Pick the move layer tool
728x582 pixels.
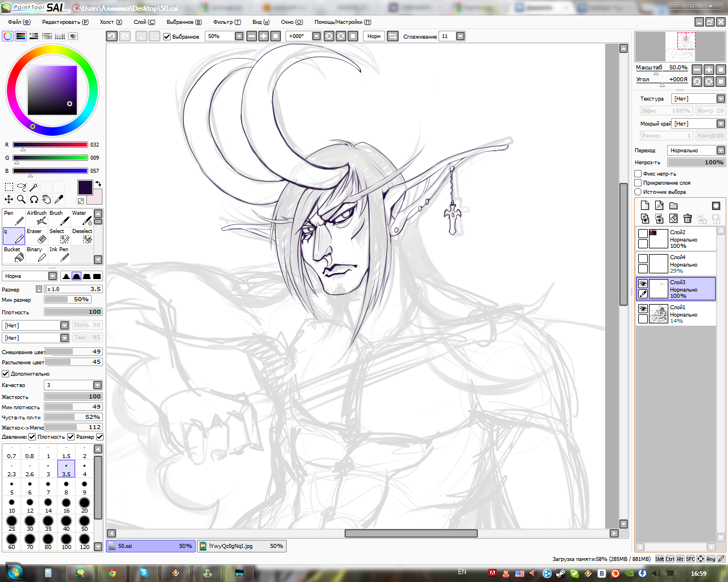point(9,199)
